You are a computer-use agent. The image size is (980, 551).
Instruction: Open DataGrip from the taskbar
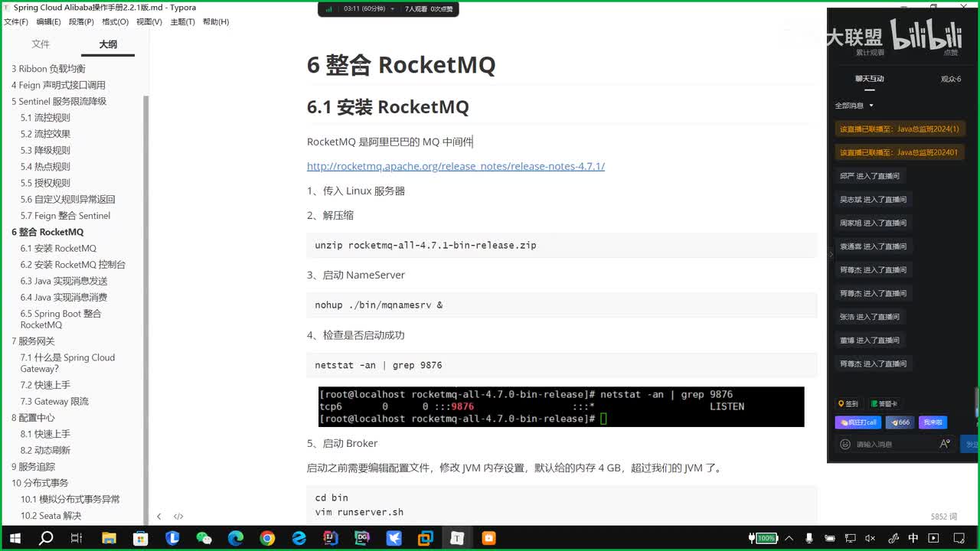pos(362,538)
